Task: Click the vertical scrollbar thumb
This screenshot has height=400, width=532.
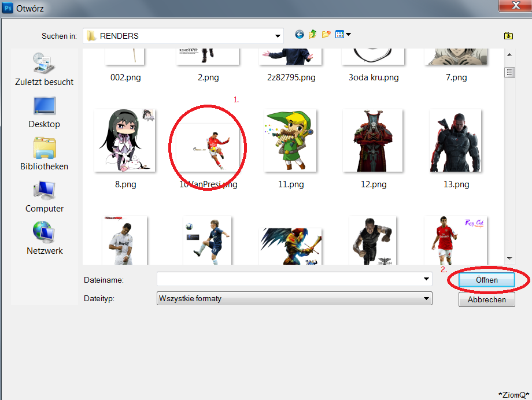Action: [x=509, y=72]
